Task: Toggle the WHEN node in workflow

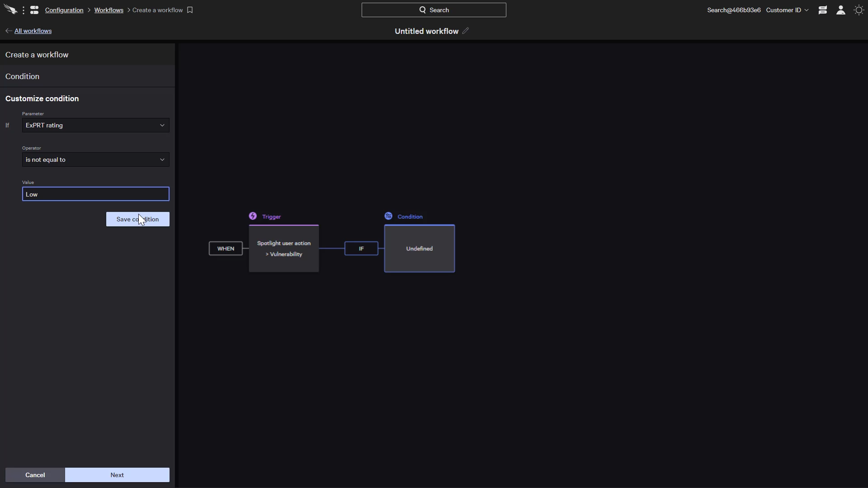Action: (225, 249)
